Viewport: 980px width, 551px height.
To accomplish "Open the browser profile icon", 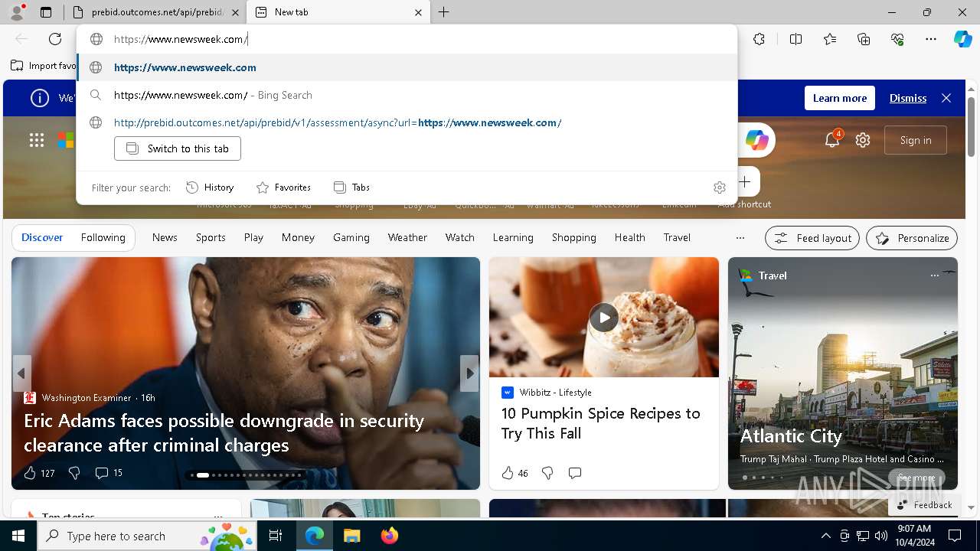I will pos(16,12).
